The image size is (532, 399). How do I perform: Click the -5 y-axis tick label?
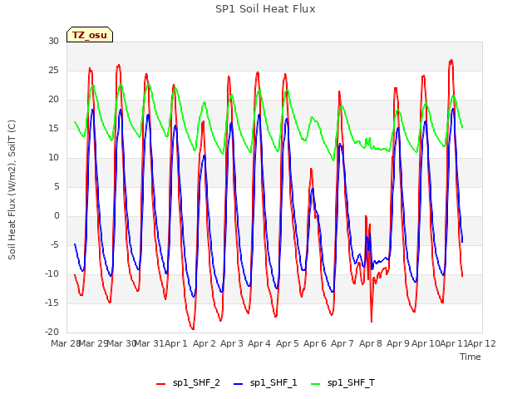click(55, 245)
